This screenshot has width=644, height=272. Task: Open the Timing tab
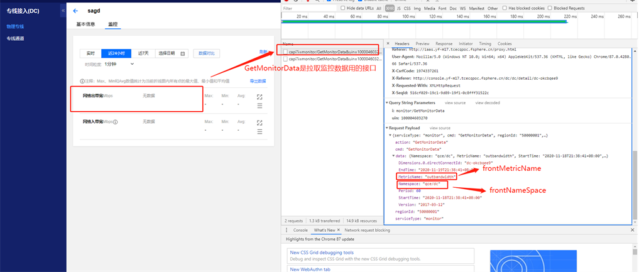click(x=485, y=43)
